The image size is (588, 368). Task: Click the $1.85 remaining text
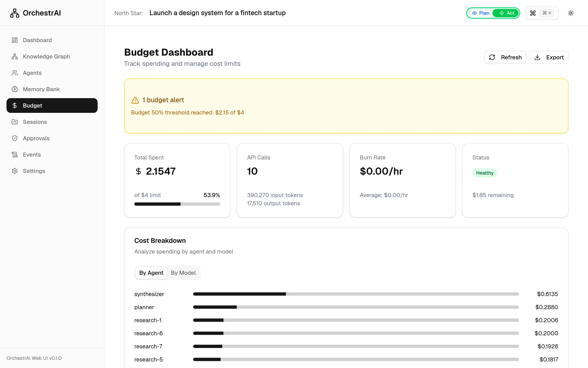(x=493, y=195)
